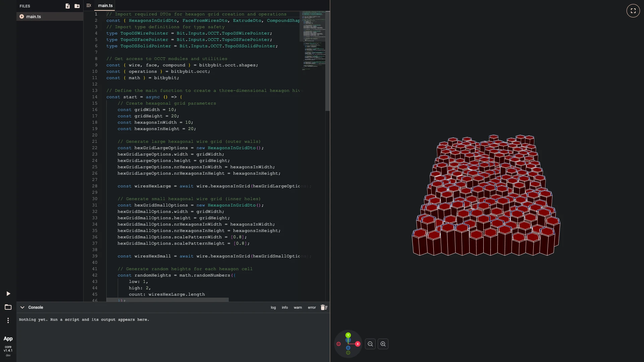Click the red hexagon hive model in viewport
Image resolution: width=644 pixels, height=362 pixels.
pos(486,195)
